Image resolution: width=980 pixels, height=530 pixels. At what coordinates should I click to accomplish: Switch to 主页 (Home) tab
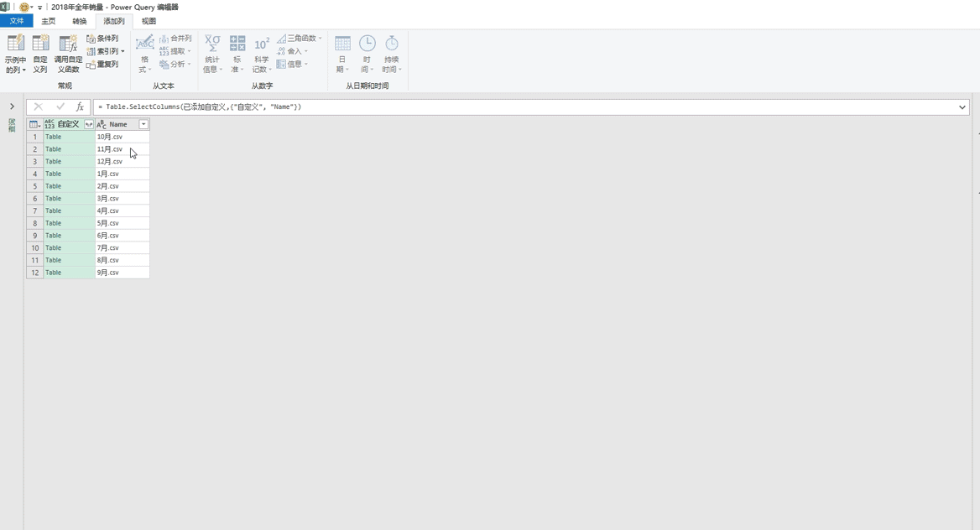click(48, 21)
